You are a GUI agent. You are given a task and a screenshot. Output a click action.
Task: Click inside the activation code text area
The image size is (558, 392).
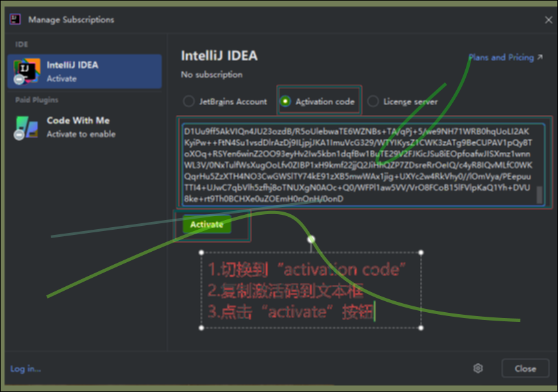tap(363, 165)
